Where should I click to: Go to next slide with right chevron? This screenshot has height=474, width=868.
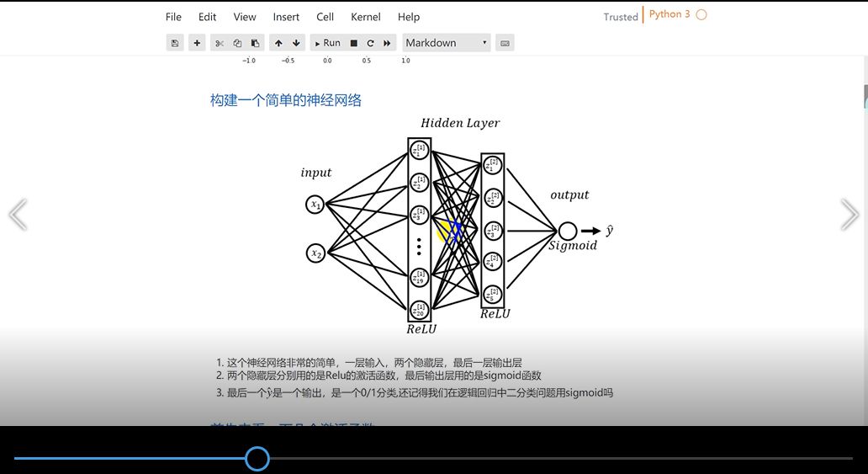(849, 214)
